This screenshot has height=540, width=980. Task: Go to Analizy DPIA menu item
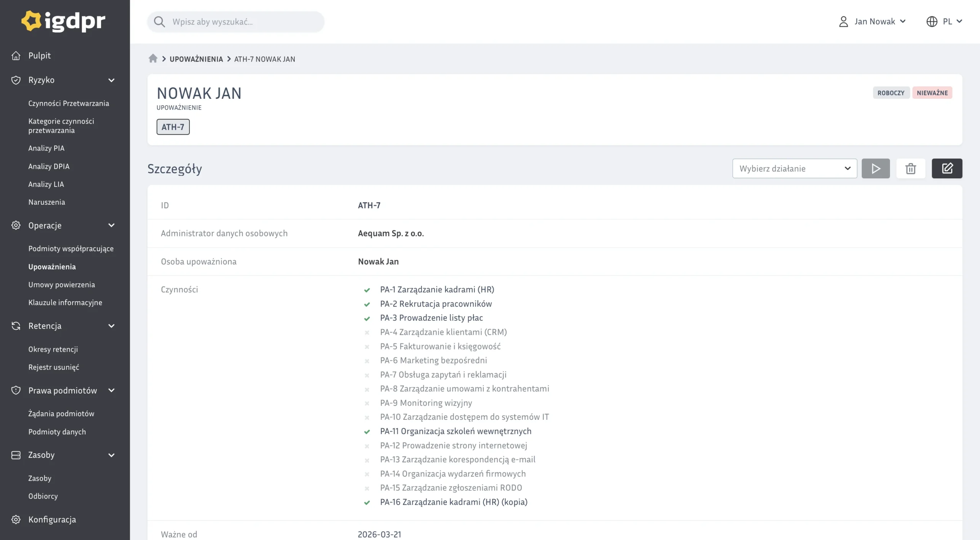(x=49, y=166)
